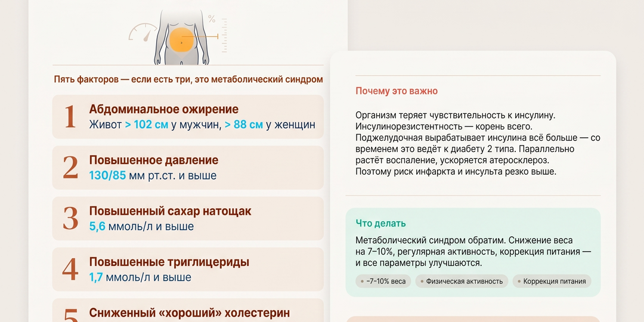Click the '130/85' pressure value

[x=107, y=176]
